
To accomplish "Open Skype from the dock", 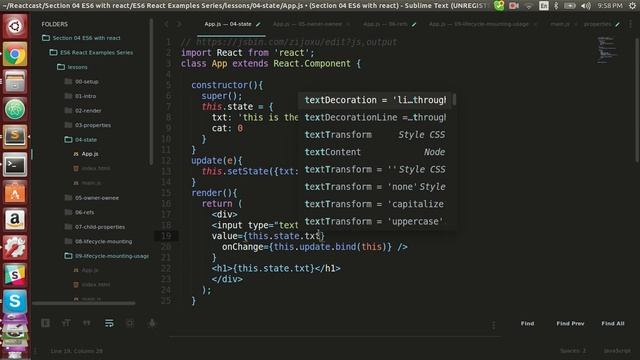I will [15, 302].
